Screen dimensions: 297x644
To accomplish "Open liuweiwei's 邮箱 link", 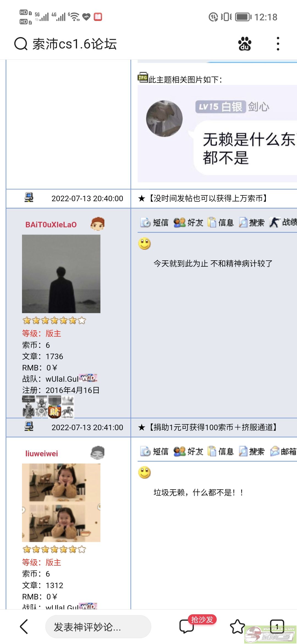I will [283, 451].
